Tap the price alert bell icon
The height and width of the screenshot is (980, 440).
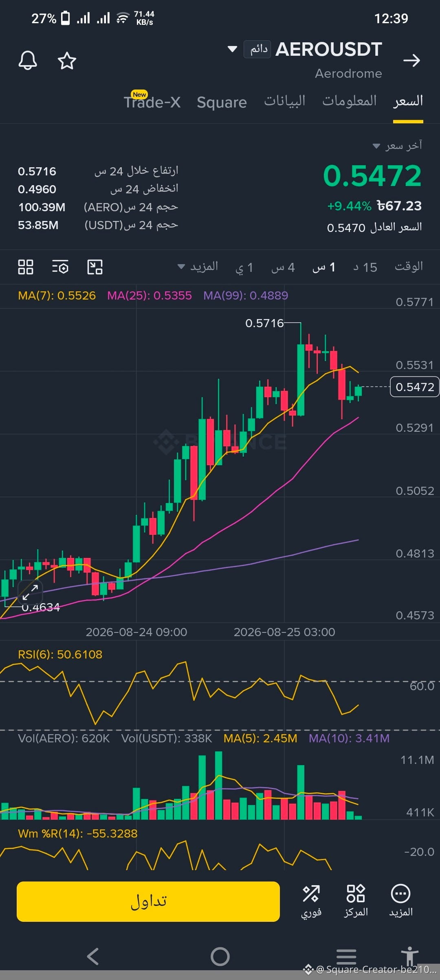pyautogui.click(x=28, y=61)
